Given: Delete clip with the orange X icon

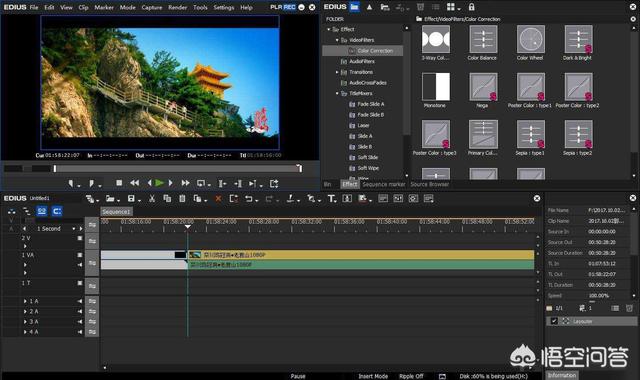Looking at the screenshot, I should pos(218,198).
